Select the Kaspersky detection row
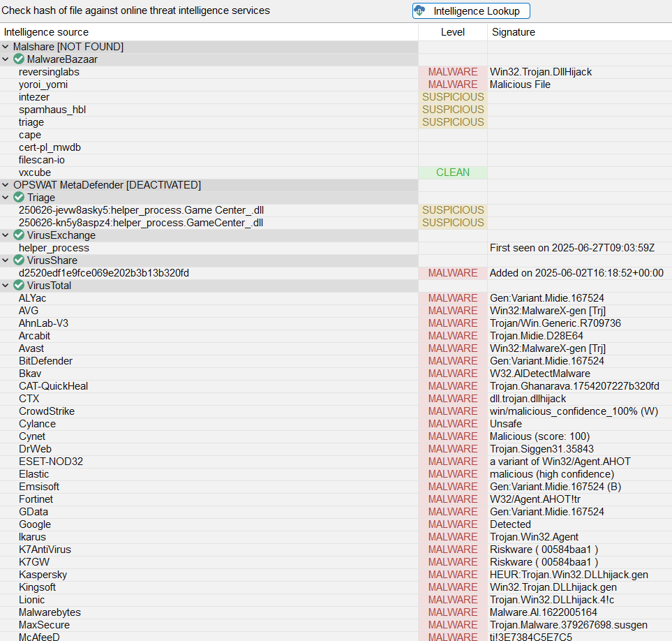Screen dimensions: 672x641 [x=43, y=575]
